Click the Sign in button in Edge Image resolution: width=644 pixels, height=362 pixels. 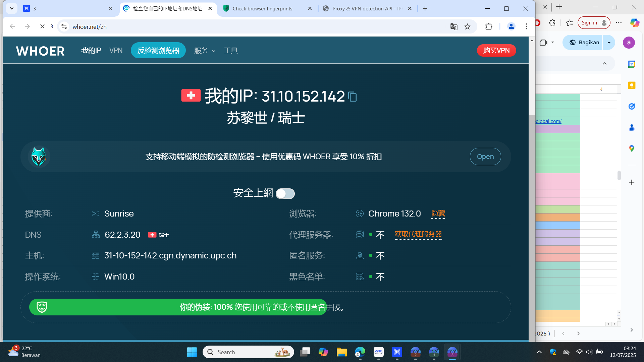click(594, 23)
